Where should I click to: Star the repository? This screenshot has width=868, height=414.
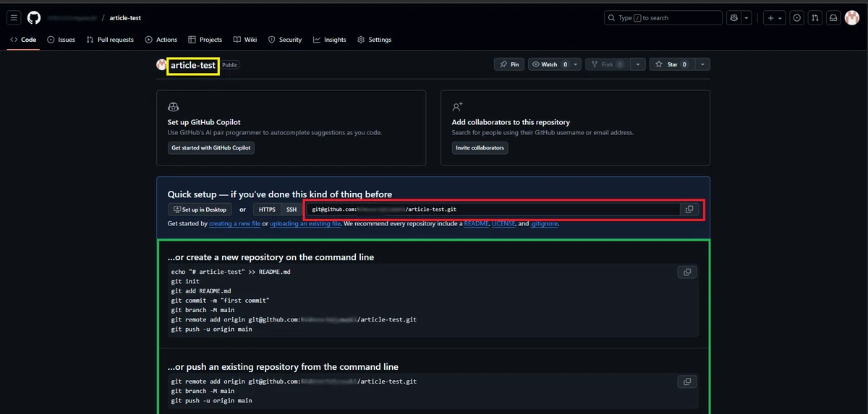click(x=672, y=64)
